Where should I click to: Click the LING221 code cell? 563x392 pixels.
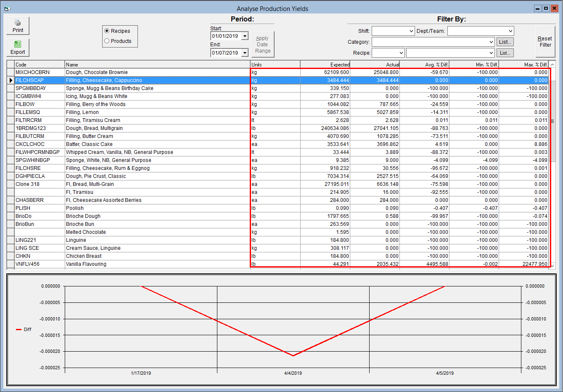click(40, 240)
